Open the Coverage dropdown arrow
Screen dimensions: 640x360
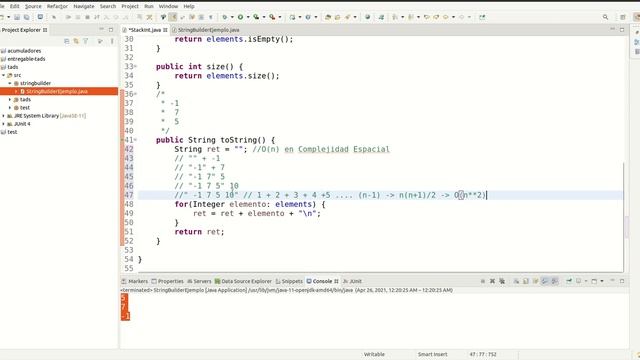[263, 17]
